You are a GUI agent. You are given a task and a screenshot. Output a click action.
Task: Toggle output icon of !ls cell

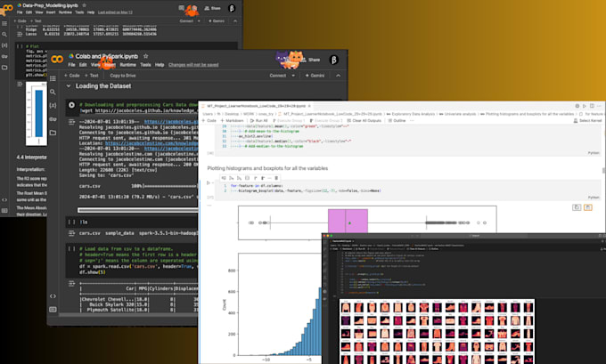click(x=71, y=233)
